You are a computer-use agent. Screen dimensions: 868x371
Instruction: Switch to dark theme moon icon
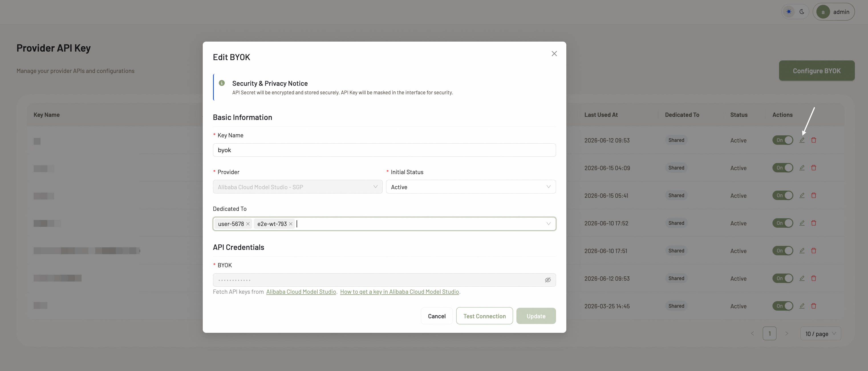802,12
